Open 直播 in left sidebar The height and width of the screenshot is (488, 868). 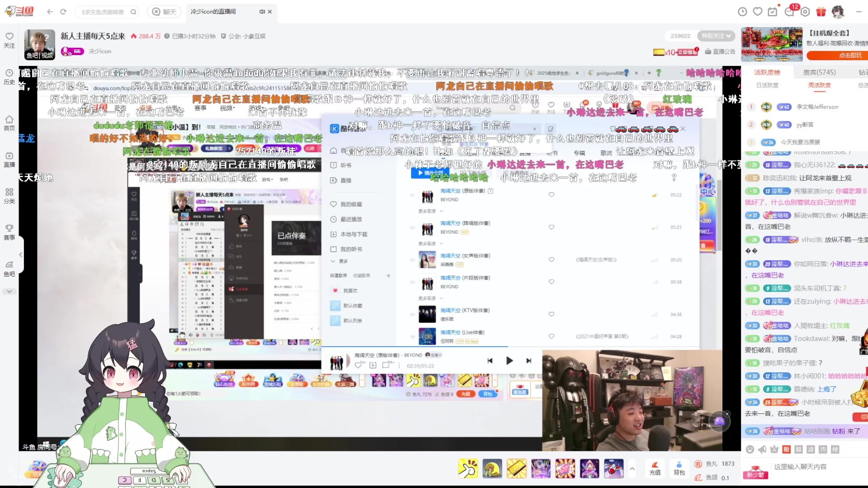pos(9,160)
